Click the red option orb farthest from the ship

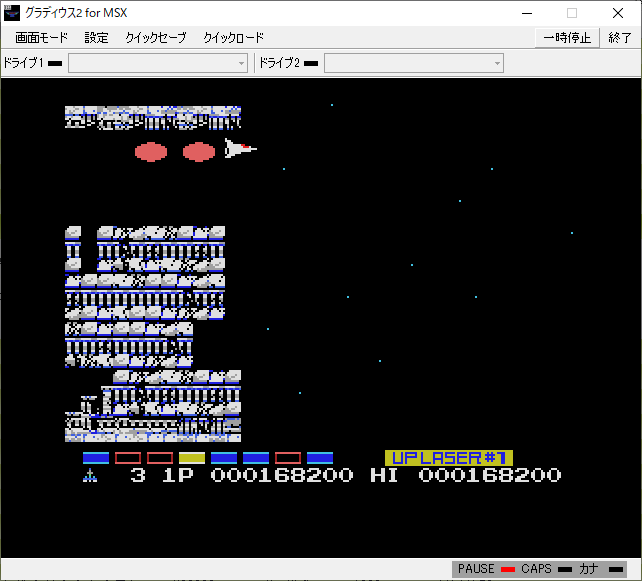(x=151, y=152)
